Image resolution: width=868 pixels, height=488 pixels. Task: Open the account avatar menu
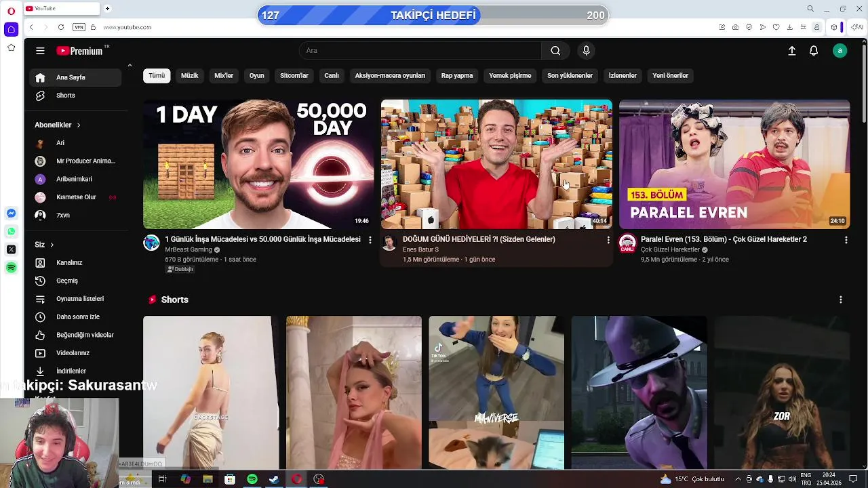point(840,50)
